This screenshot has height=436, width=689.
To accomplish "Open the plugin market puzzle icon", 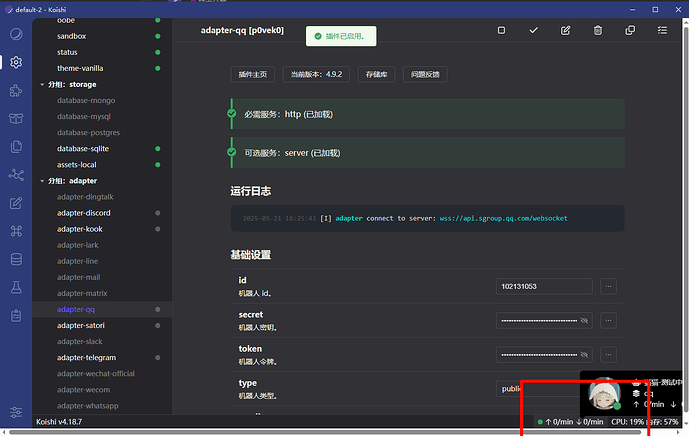I will coord(16,91).
